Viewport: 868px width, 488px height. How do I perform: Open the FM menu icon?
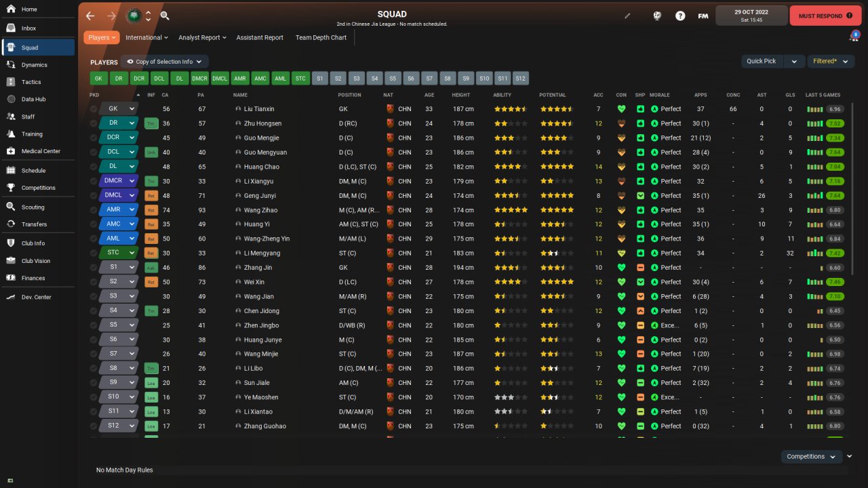tap(703, 16)
